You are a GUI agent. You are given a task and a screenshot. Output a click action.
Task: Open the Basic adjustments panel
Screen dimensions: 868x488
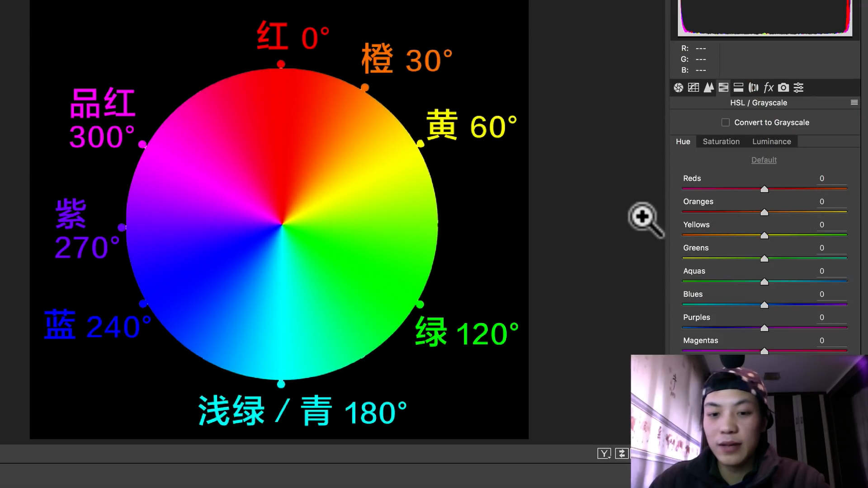678,87
